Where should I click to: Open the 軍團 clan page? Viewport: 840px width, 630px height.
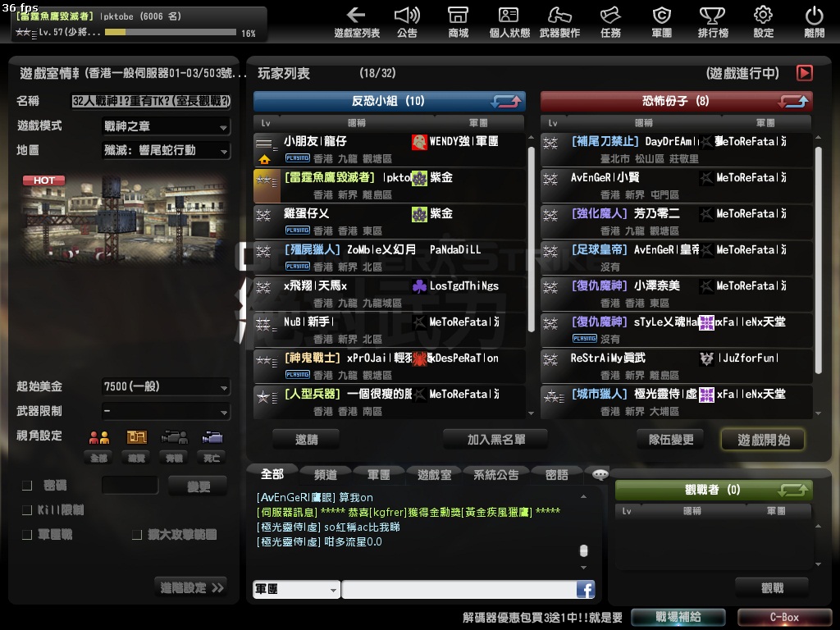click(x=661, y=22)
